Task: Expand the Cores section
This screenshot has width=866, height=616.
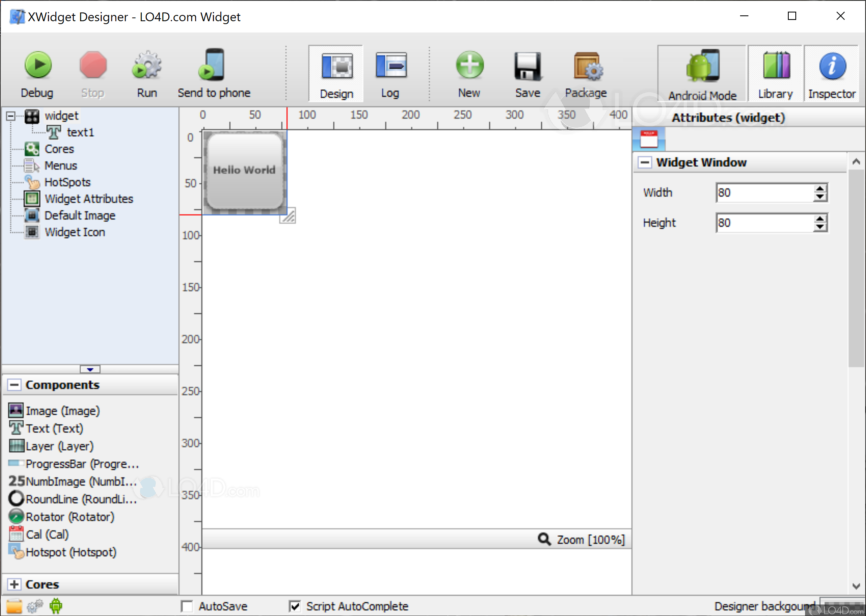Action: pyautogui.click(x=15, y=584)
